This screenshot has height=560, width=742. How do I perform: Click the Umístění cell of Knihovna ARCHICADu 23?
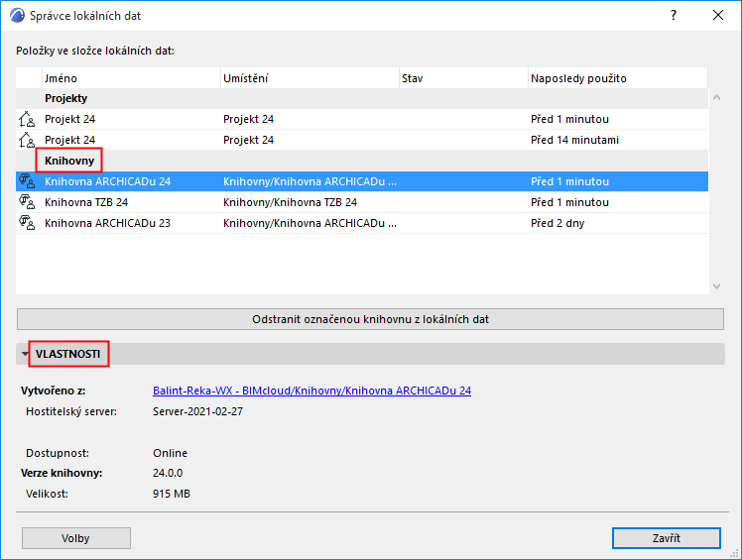(x=309, y=223)
